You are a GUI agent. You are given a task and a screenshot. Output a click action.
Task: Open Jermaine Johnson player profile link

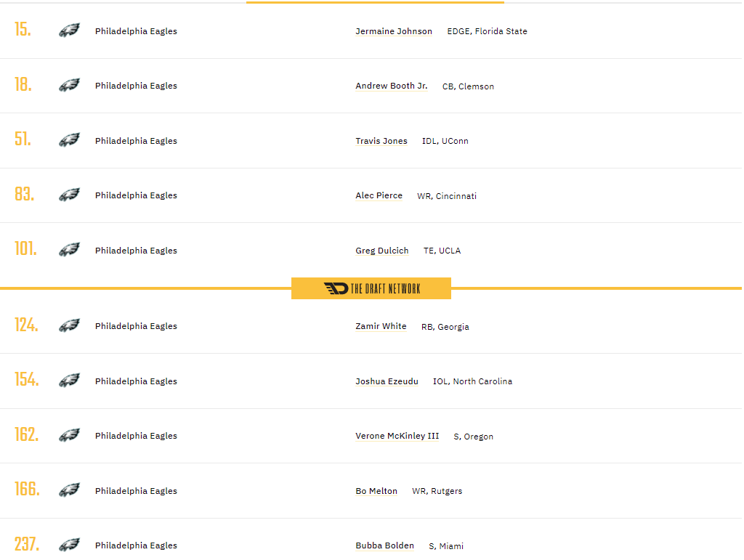pos(394,31)
